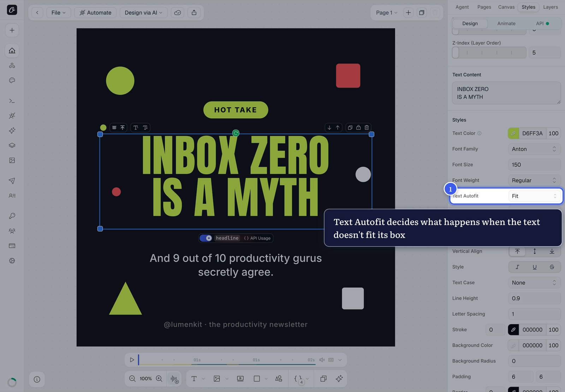The width and height of the screenshot is (565, 392).
Task: Switch to the Canvas tab
Action: tap(506, 7)
